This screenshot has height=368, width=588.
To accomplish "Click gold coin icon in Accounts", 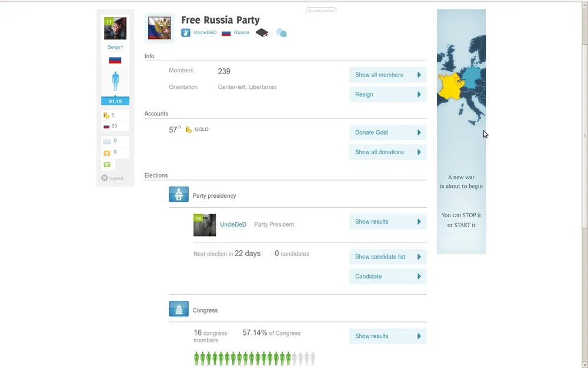I will [189, 130].
